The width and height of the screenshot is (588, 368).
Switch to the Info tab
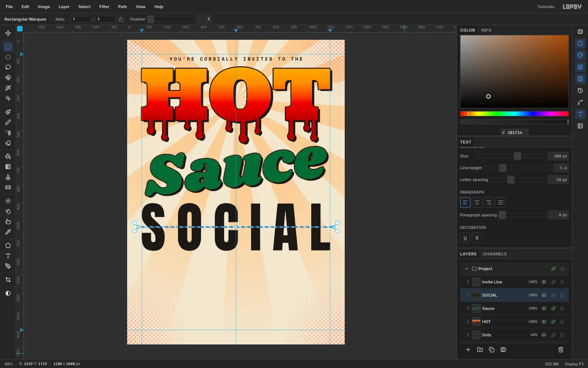coord(486,30)
